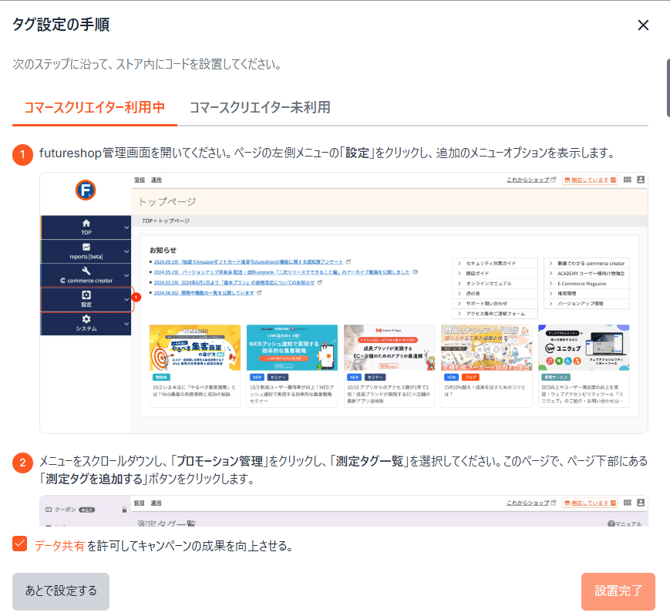Click 開店しています badge in step 1 screenshot
The image size is (670, 616).
coord(590,180)
